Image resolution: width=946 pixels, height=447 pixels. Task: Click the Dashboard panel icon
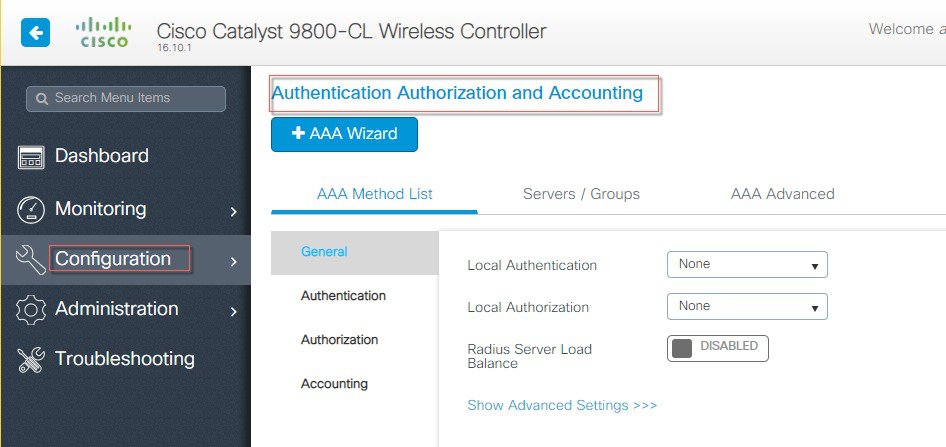coord(31,157)
